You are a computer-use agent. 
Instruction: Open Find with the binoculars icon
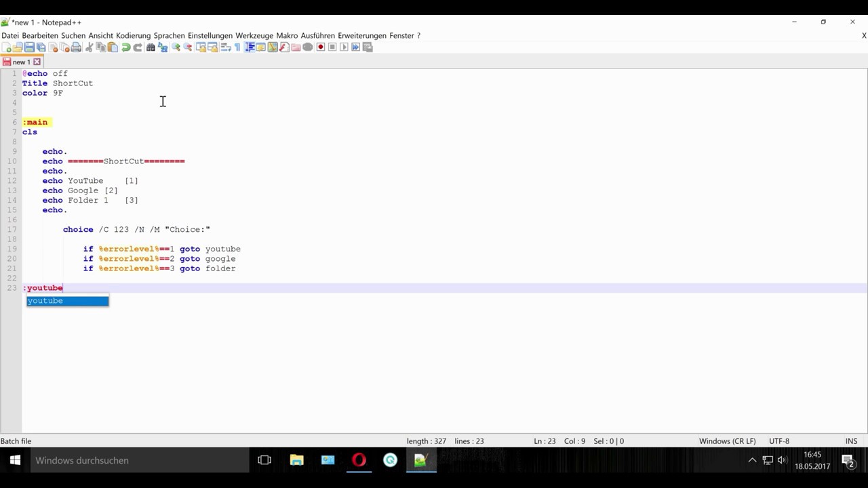click(x=151, y=47)
